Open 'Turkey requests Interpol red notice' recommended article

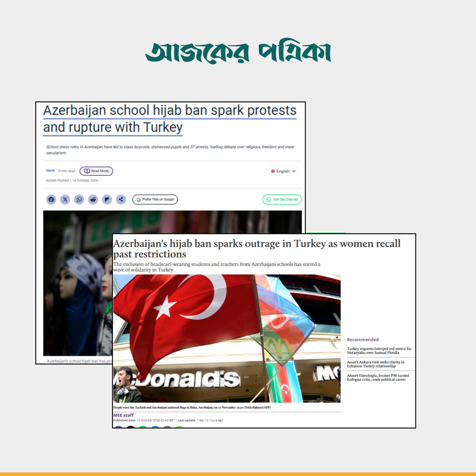tap(379, 350)
